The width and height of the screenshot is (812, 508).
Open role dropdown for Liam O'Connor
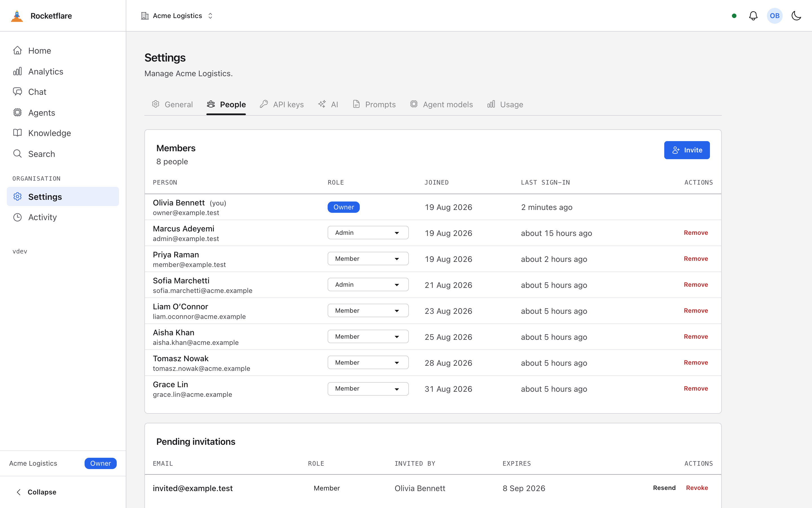(x=368, y=311)
